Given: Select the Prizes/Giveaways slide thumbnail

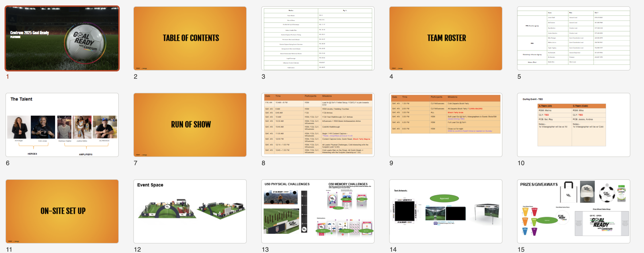Looking at the screenshot, I should tap(573, 211).
